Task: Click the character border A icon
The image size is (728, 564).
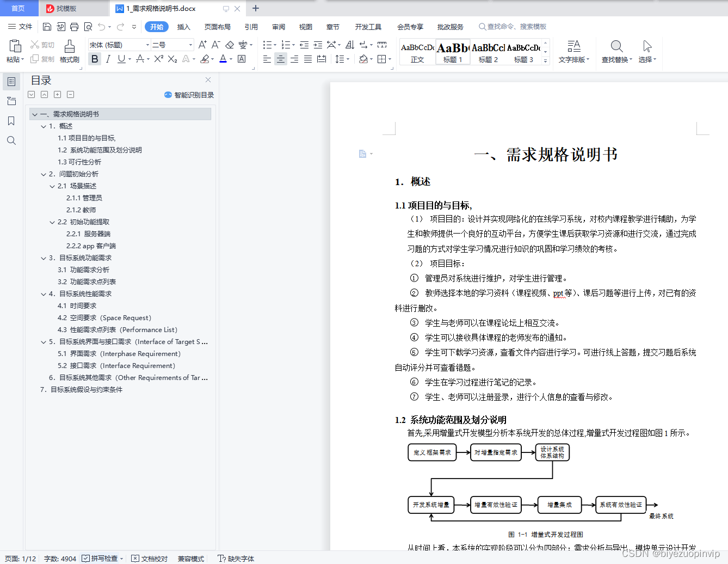Action: click(x=242, y=59)
